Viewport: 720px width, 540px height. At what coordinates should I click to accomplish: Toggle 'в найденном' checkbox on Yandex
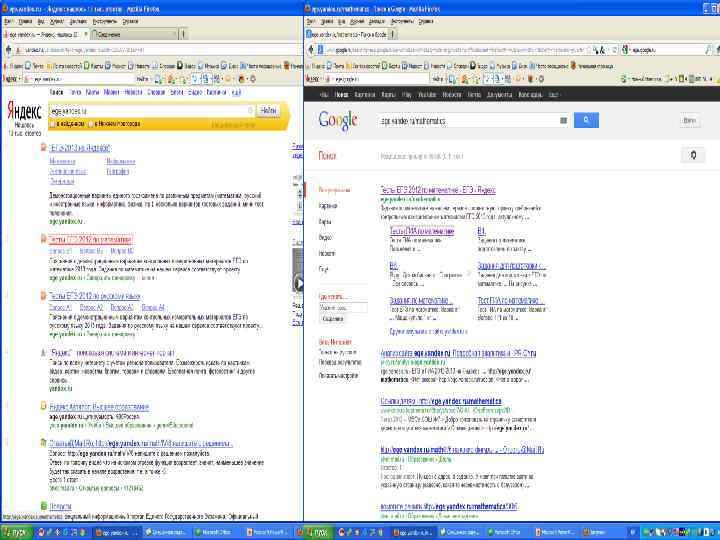(x=52, y=124)
